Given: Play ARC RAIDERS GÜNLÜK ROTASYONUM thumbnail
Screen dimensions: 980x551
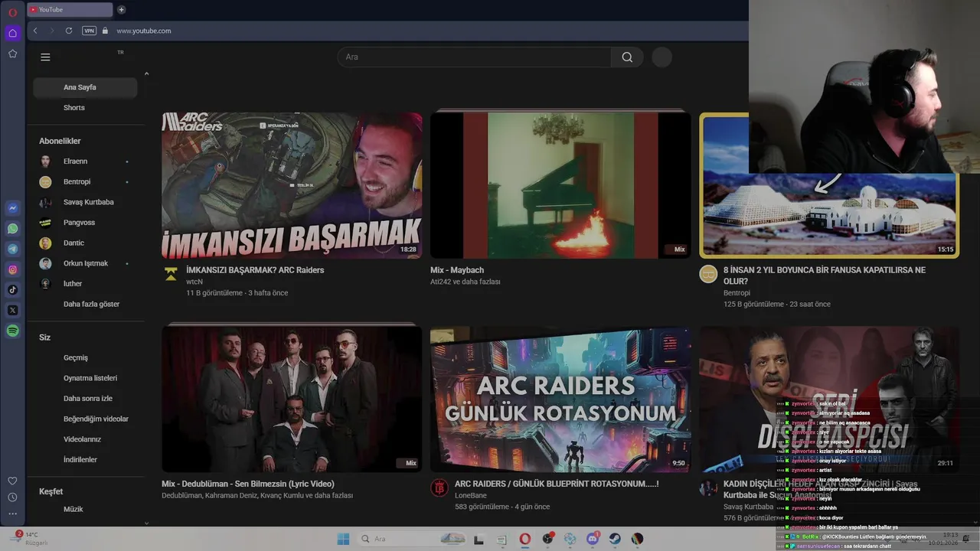Looking at the screenshot, I should click(x=560, y=399).
